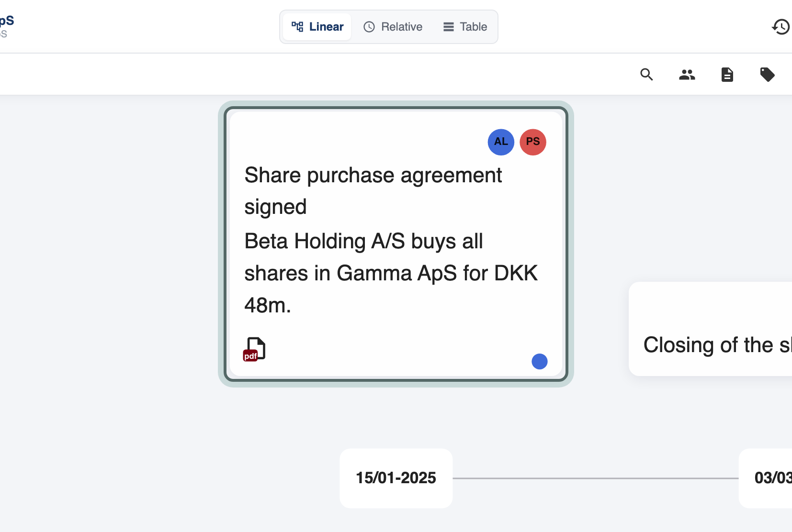
Task: Click the clock icon in Relative tab
Action: click(369, 27)
